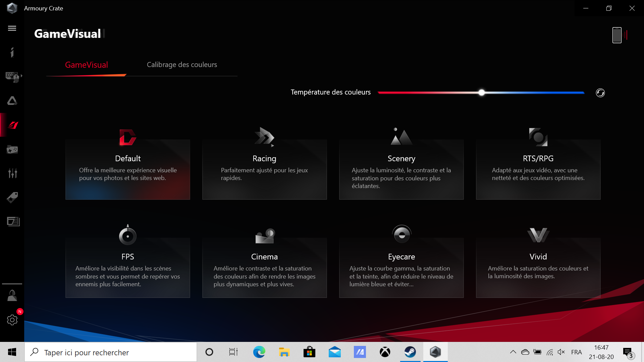Open Cortana circle on taskbar
This screenshot has height=362, width=644.
pyautogui.click(x=209, y=352)
